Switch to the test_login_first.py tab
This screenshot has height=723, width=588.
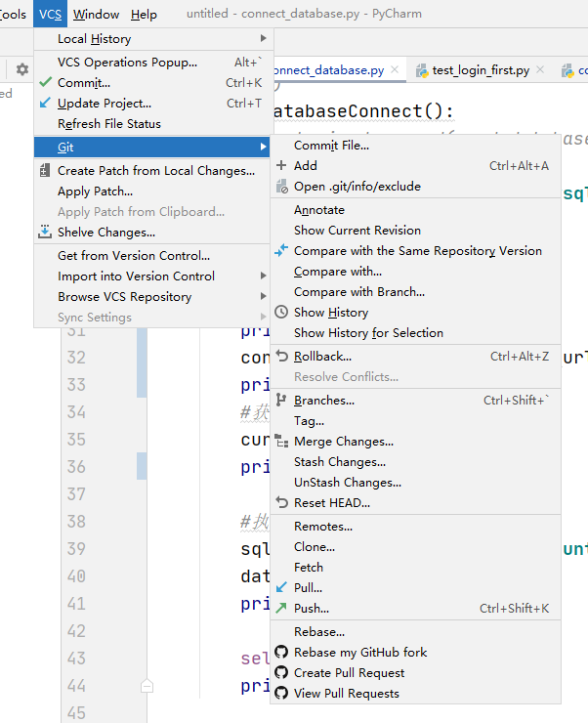[481, 70]
